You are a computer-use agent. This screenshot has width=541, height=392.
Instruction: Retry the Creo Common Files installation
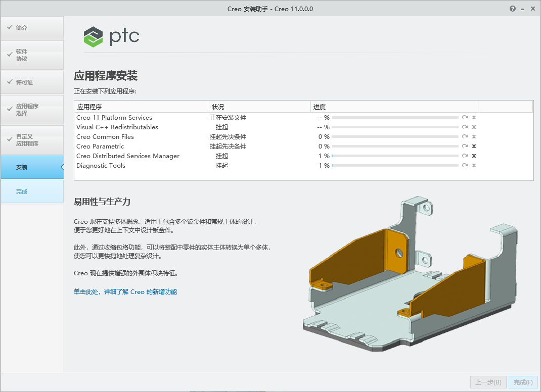coord(464,136)
